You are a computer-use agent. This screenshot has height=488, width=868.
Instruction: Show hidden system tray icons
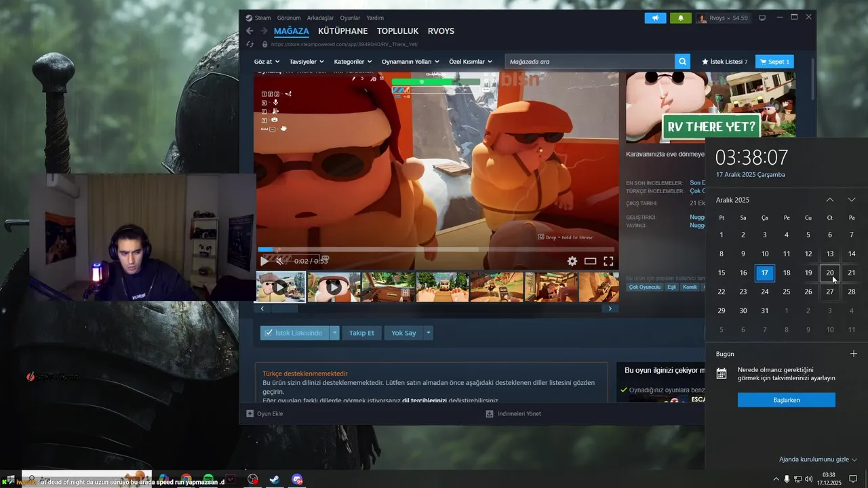tap(776, 479)
